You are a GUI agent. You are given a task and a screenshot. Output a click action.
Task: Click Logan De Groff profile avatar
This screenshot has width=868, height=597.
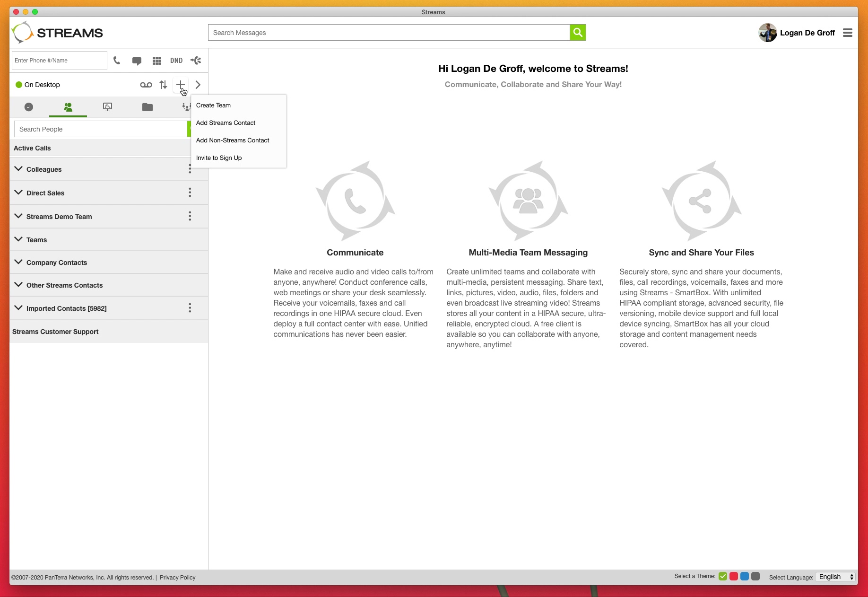[768, 33]
